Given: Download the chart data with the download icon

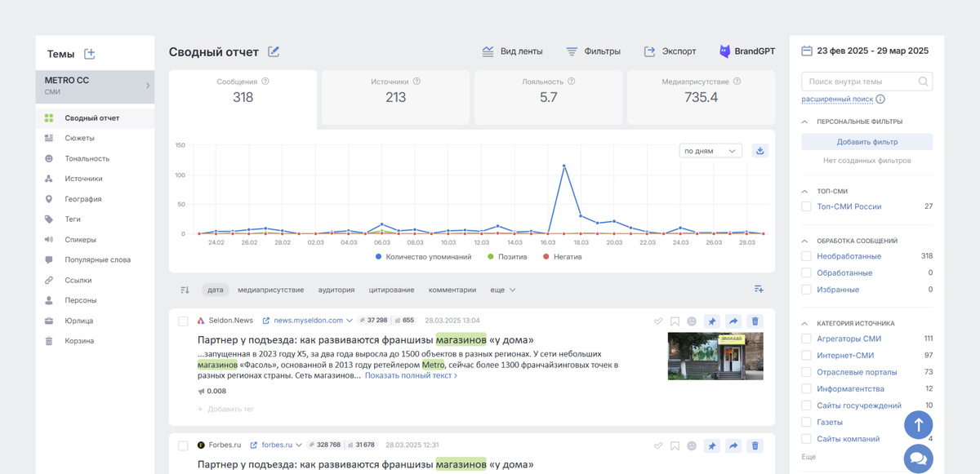Looking at the screenshot, I should click(760, 151).
